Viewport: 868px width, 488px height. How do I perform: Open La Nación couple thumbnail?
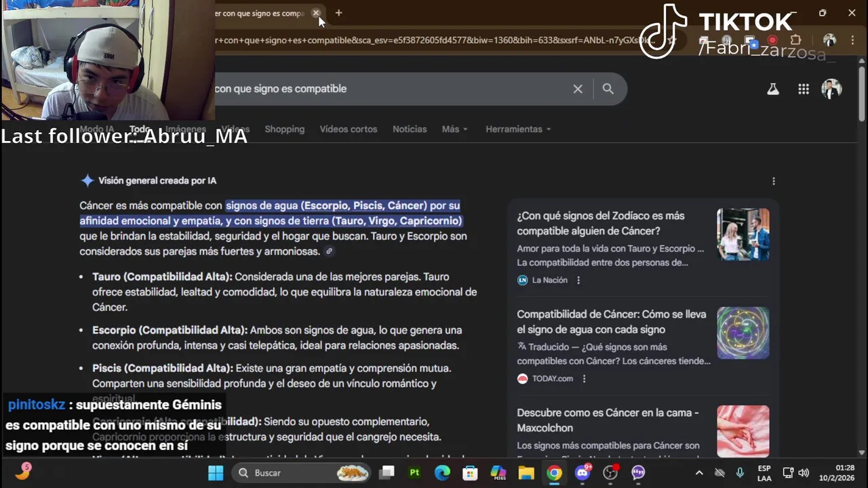(743, 235)
